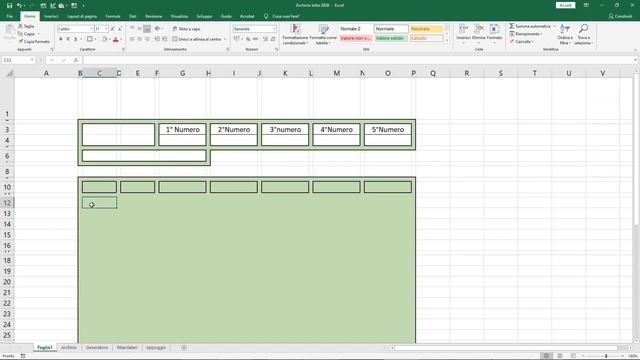
Task: Toggle align bottom vertical alignment
Action: point(147,29)
